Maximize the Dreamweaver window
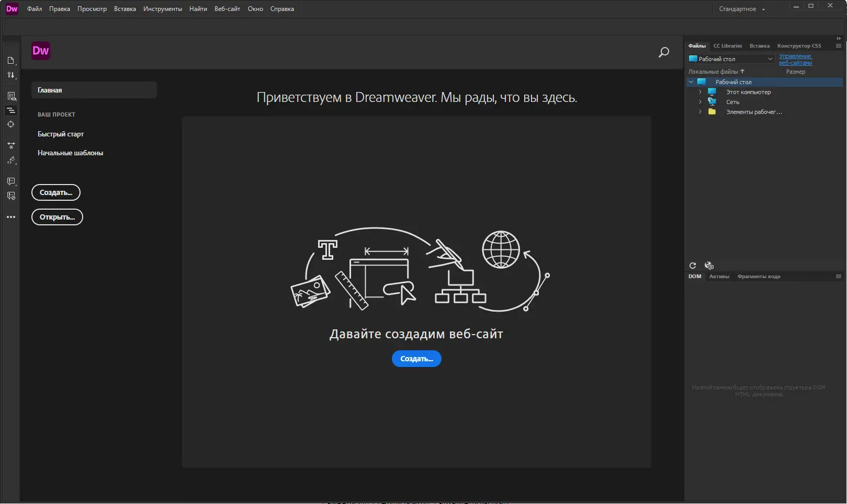 point(811,6)
